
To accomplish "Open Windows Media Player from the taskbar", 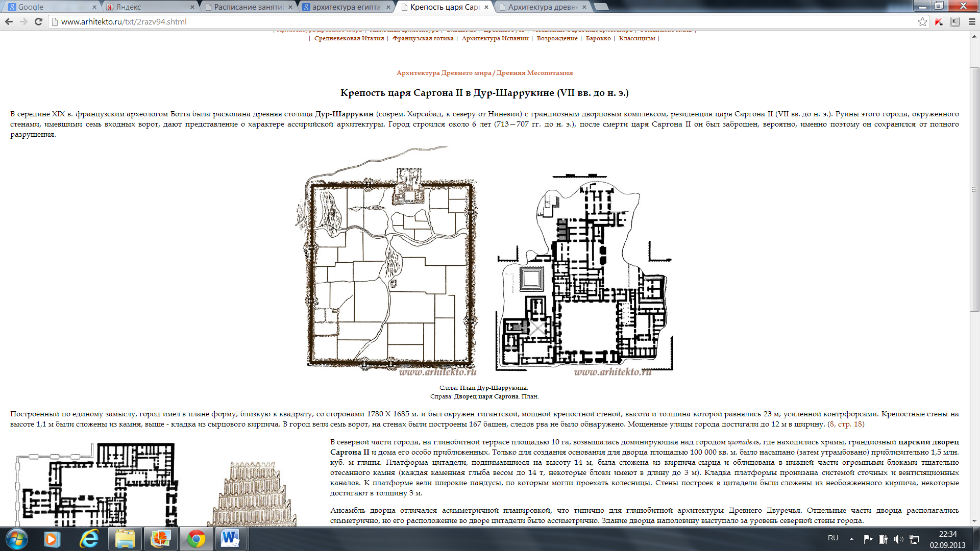I will pyautogui.click(x=52, y=539).
